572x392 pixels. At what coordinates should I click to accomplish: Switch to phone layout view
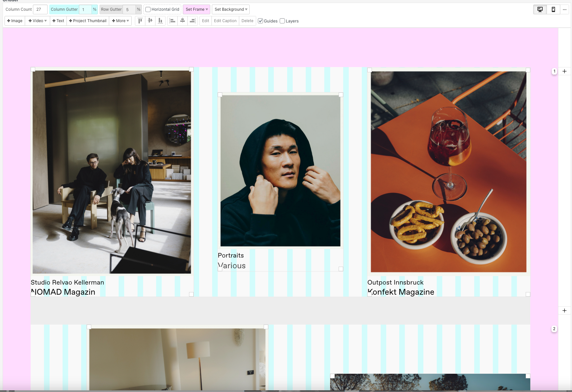(x=553, y=9)
